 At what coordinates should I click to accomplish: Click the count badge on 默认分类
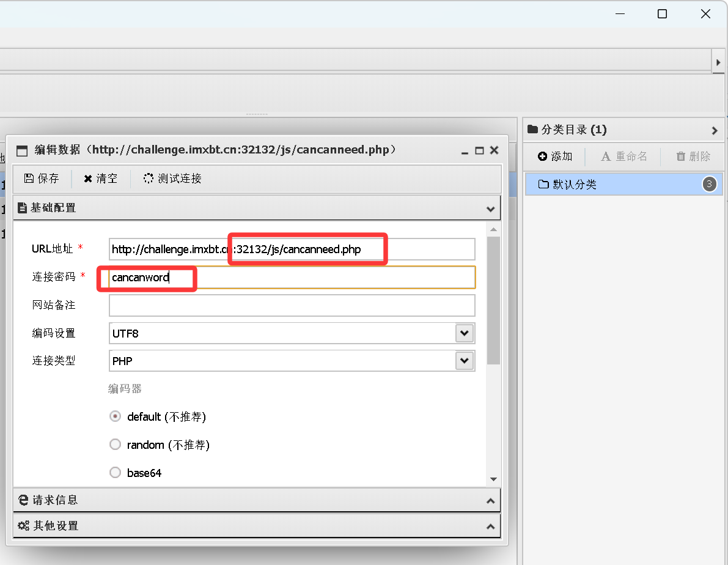(x=709, y=185)
